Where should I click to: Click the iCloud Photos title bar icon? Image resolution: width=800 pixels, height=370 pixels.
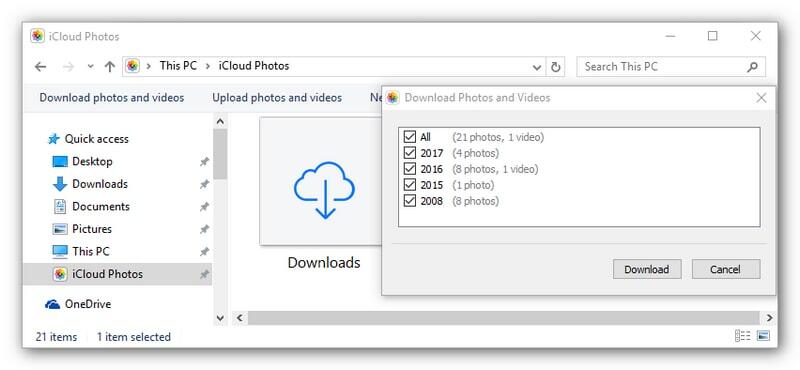37,36
